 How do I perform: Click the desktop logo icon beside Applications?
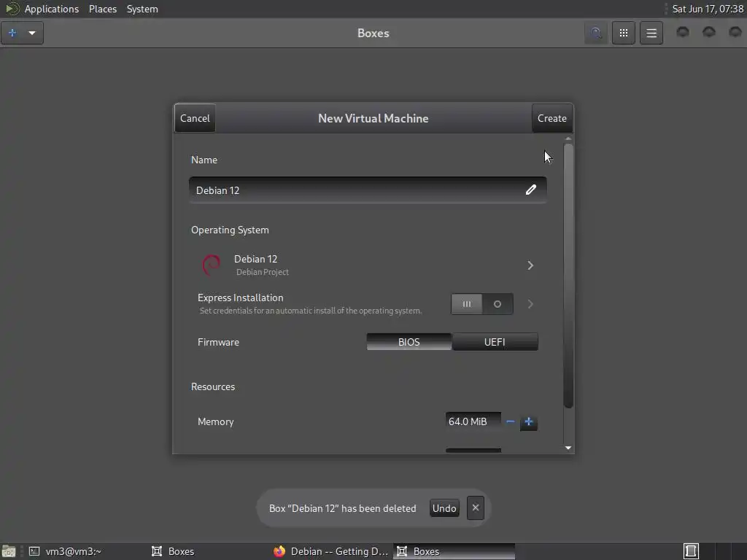click(x=12, y=9)
